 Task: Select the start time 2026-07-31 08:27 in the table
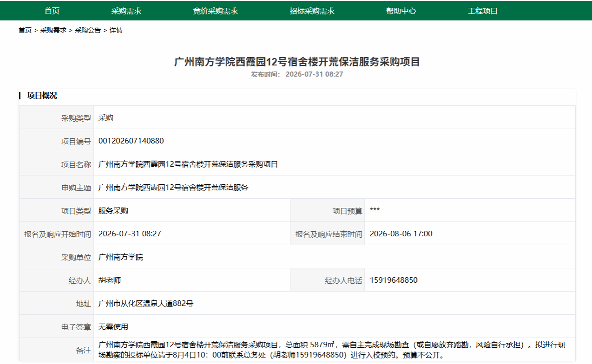[x=130, y=234]
